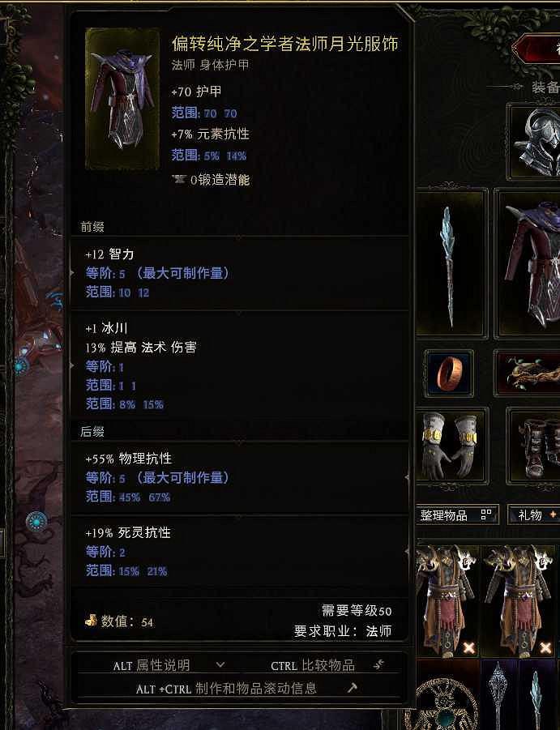This screenshot has width=560, height=730.
Task: Click the 整理物品 sort inventory button
Action: coord(456,515)
